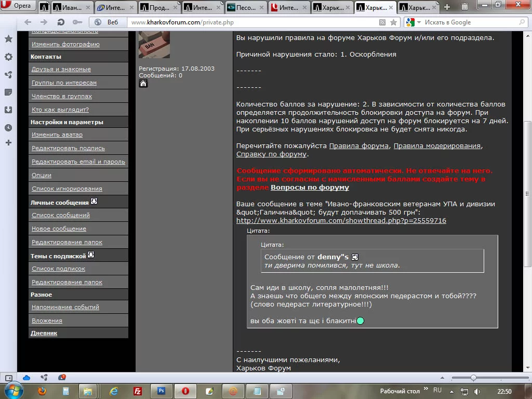Close the Песо... tab
Image resolution: width=532 pixels, height=399 pixels.
coord(262,7)
